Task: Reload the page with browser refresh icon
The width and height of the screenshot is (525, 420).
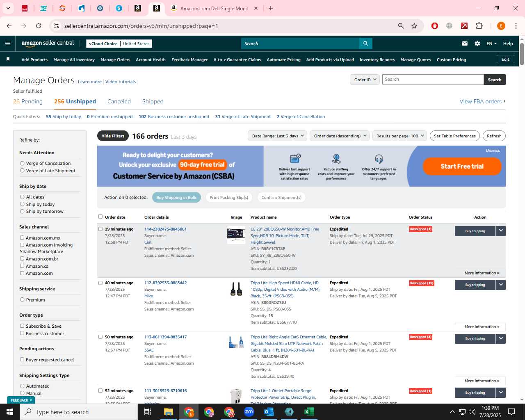Action: (x=39, y=26)
